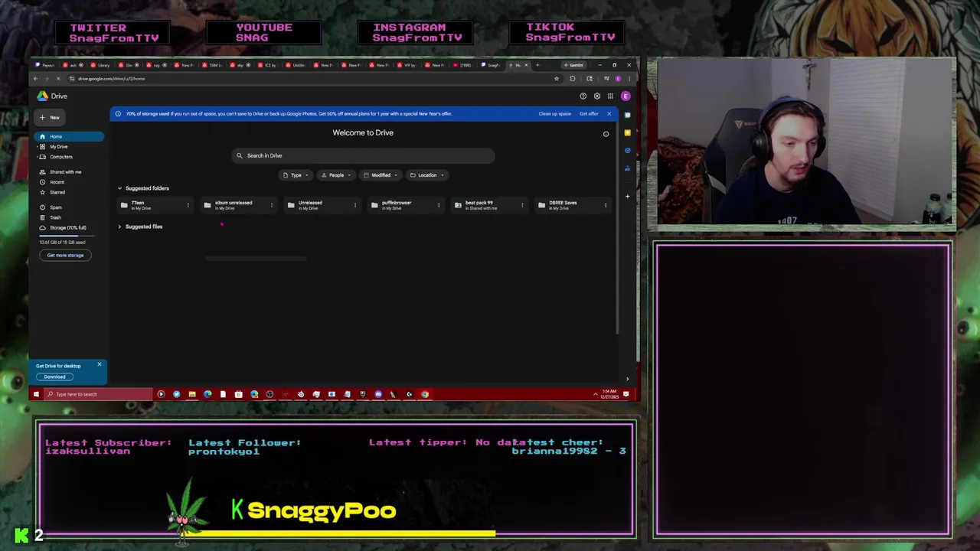Get add-ons plus in the side panel
This screenshot has width=980, height=551.
(x=627, y=197)
